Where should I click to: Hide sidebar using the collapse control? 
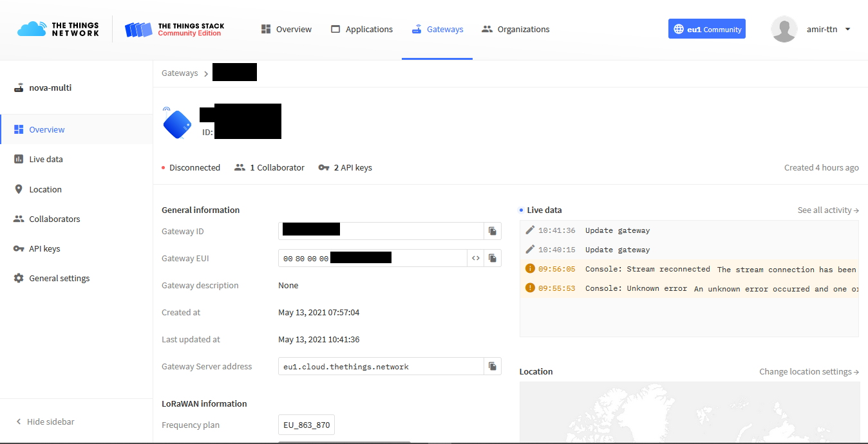45,421
